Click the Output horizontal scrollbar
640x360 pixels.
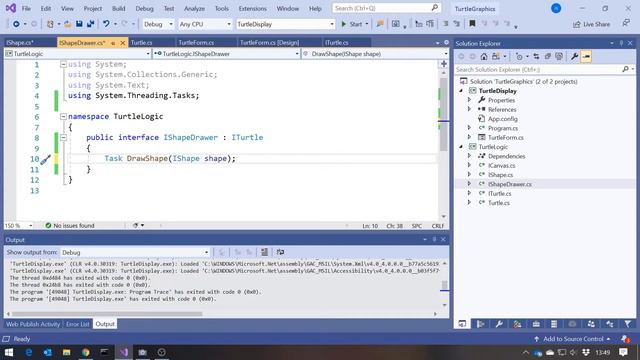(x=107, y=314)
